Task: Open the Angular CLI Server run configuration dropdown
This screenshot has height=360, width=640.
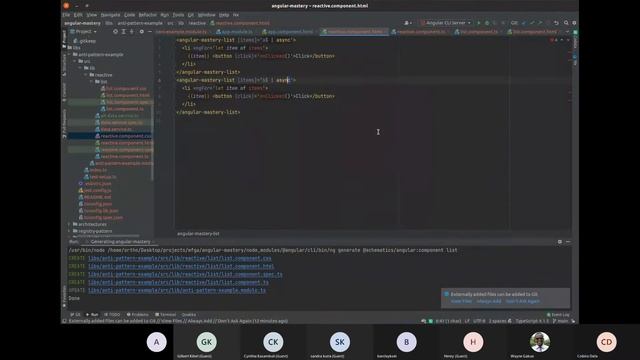Action: tap(445, 23)
